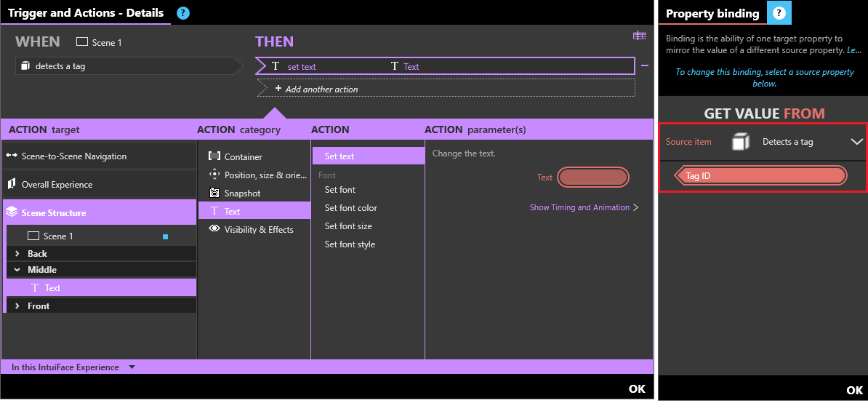The height and width of the screenshot is (403, 868).
Task: Choose the Snapshot category icon
Action: (214, 193)
